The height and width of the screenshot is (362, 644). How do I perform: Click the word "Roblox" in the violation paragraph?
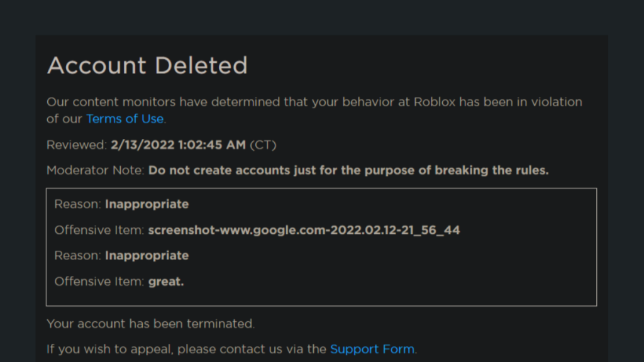pos(434,102)
